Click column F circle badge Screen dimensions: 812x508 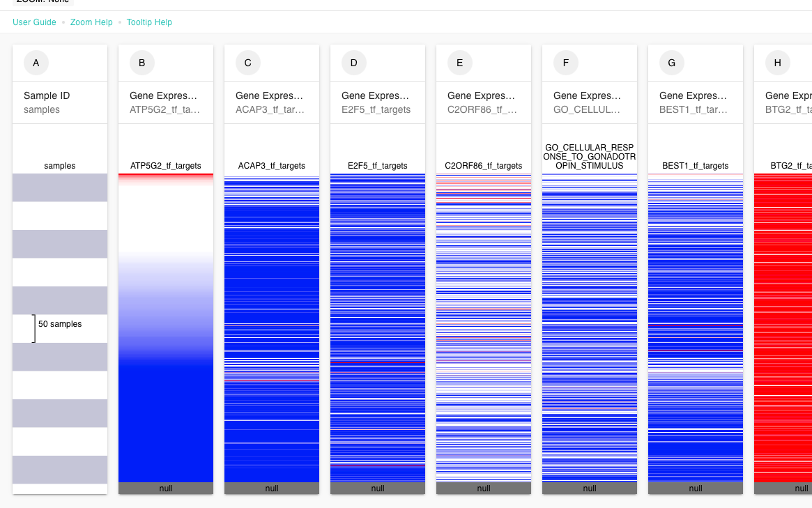pyautogui.click(x=565, y=63)
